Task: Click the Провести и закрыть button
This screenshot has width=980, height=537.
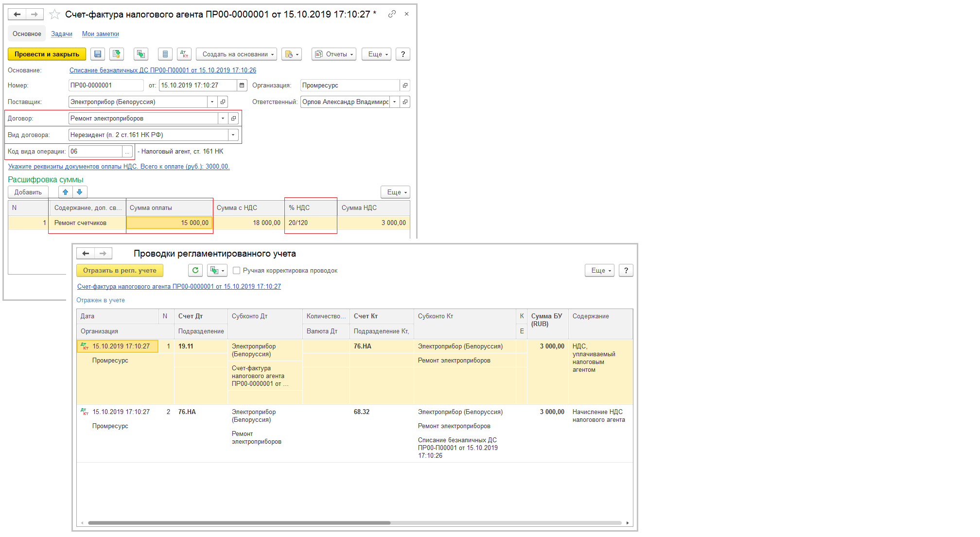Action: click(47, 54)
